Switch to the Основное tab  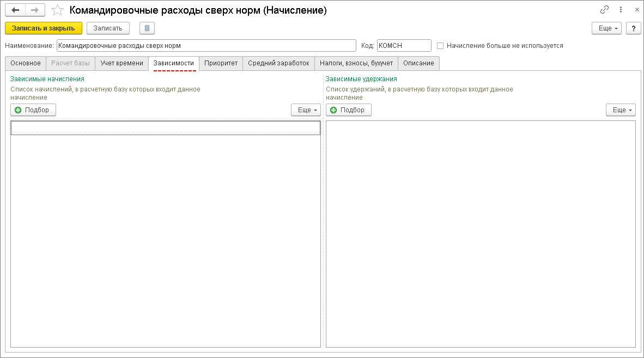[x=26, y=63]
